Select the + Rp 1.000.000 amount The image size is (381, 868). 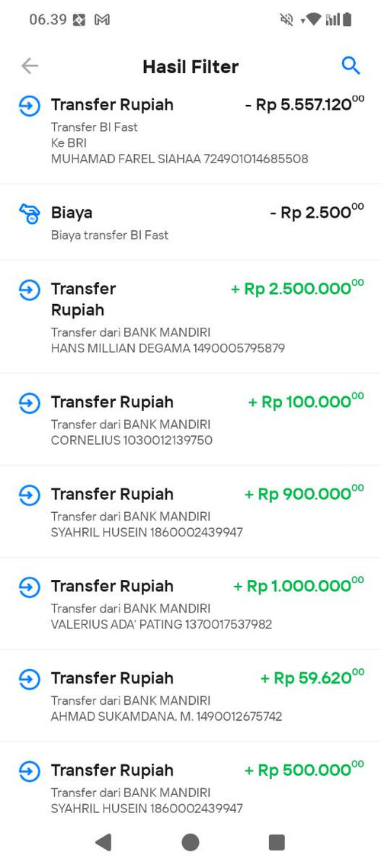[299, 585]
